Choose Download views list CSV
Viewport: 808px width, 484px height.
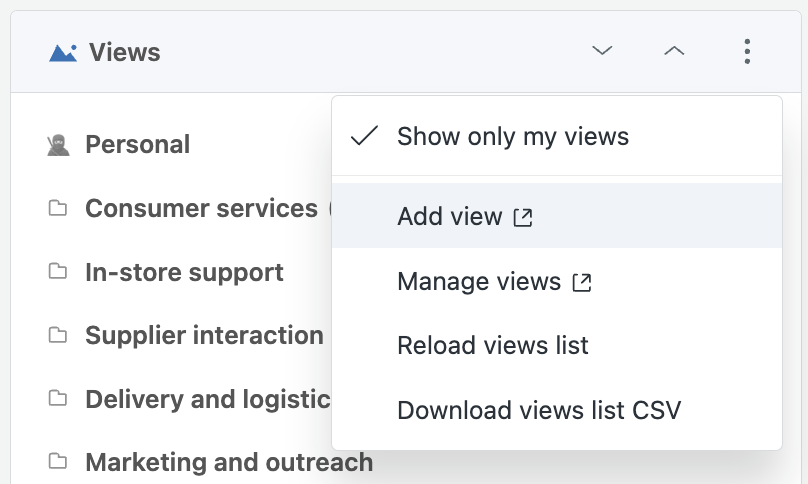557,410
